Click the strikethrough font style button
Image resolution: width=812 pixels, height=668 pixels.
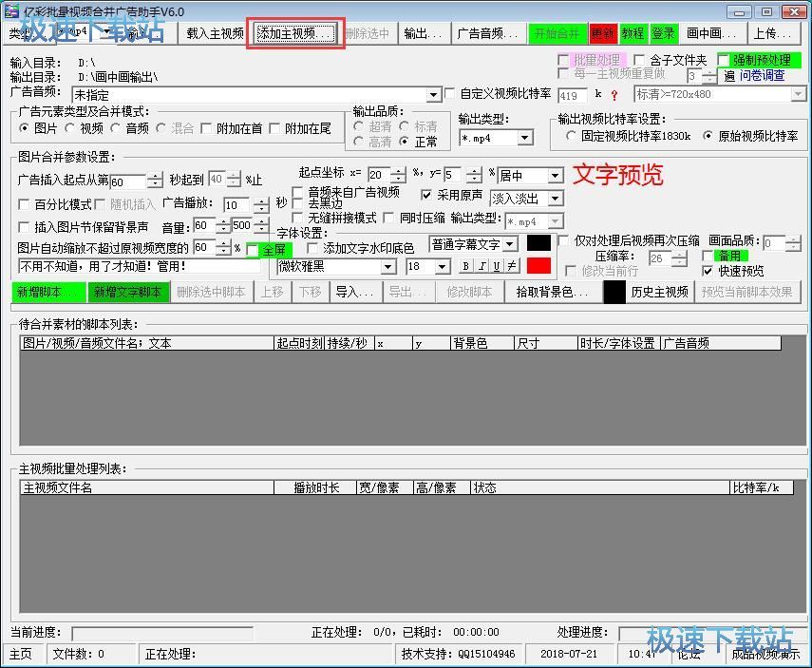[x=512, y=266]
